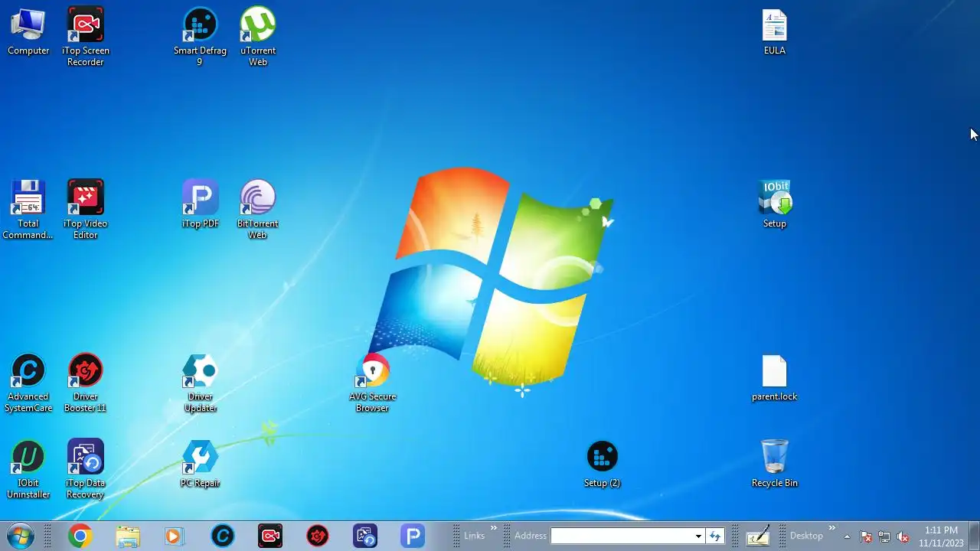Select the Advanced SystemCare desktop shortcut

(x=28, y=383)
